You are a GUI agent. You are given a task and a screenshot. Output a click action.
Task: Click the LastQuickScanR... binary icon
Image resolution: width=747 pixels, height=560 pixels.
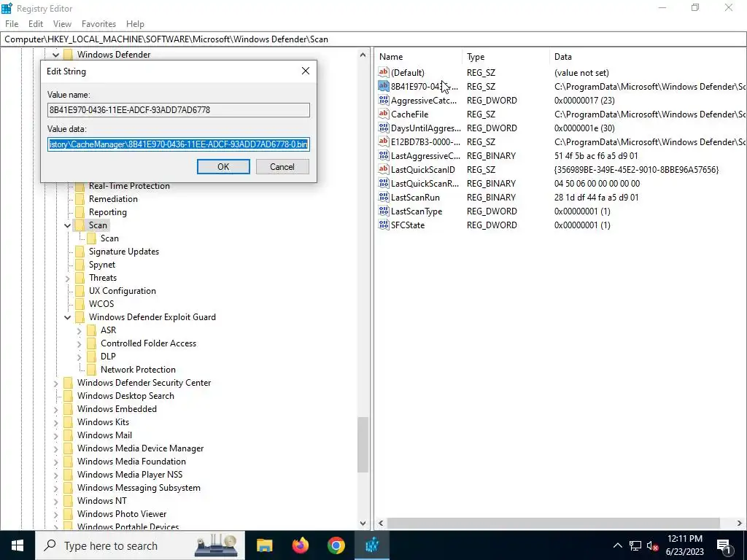click(x=384, y=183)
